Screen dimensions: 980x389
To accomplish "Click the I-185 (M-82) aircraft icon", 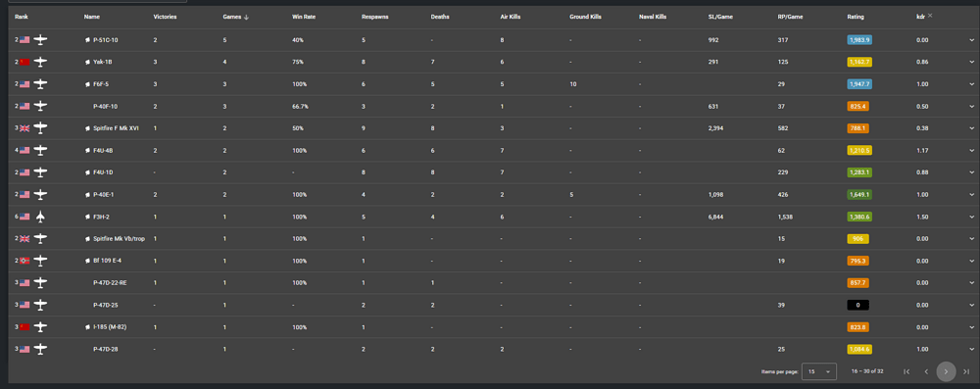I will tap(40, 327).
